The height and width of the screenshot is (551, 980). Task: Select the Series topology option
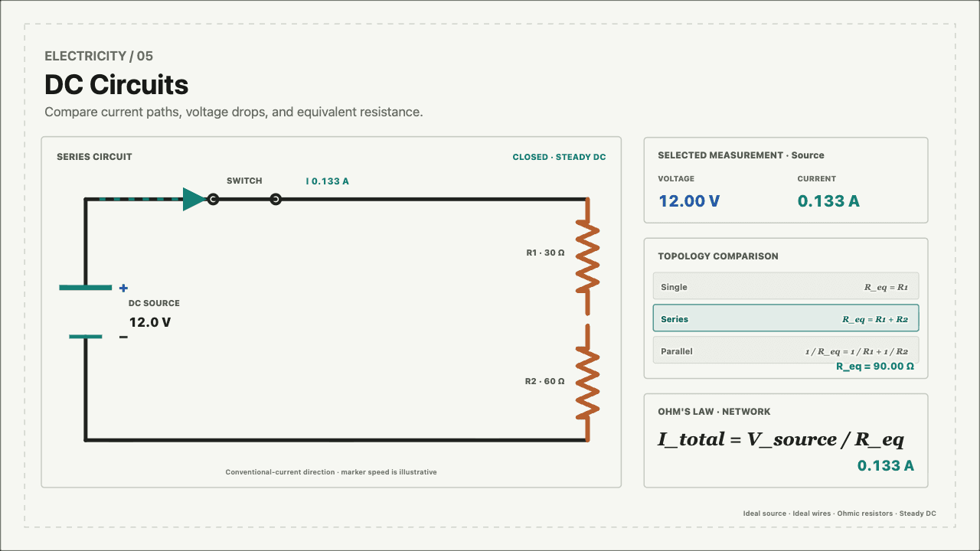[786, 318]
